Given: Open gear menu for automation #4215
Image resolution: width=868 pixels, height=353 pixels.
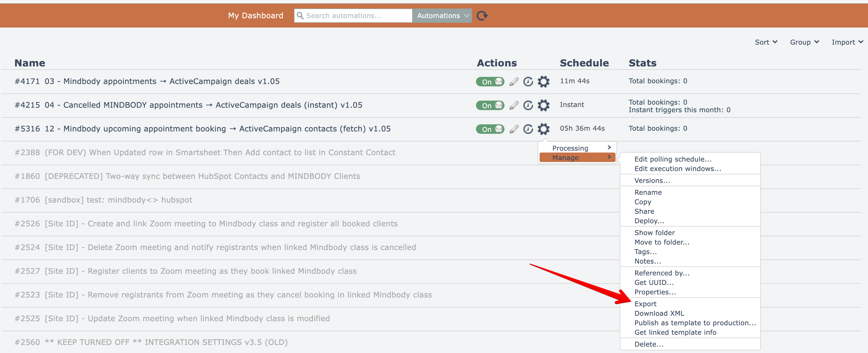Looking at the screenshot, I should click(543, 105).
